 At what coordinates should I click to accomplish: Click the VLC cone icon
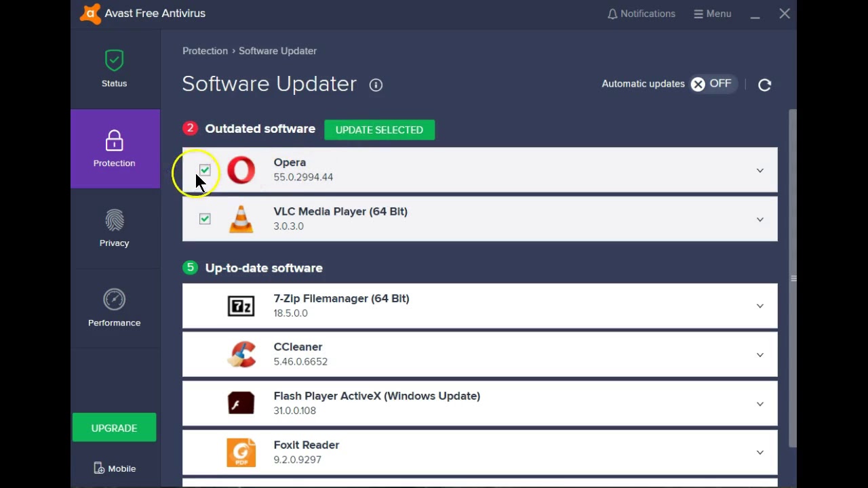pyautogui.click(x=241, y=219)
